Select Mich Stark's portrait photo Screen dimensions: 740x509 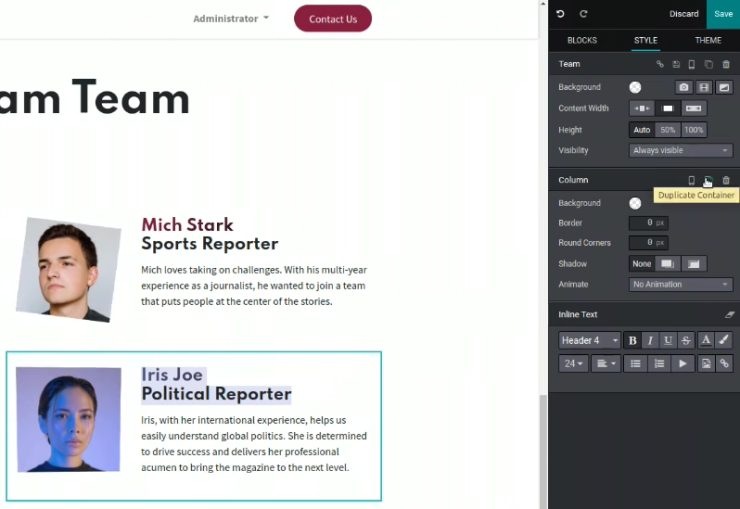[x=68, y=270]
